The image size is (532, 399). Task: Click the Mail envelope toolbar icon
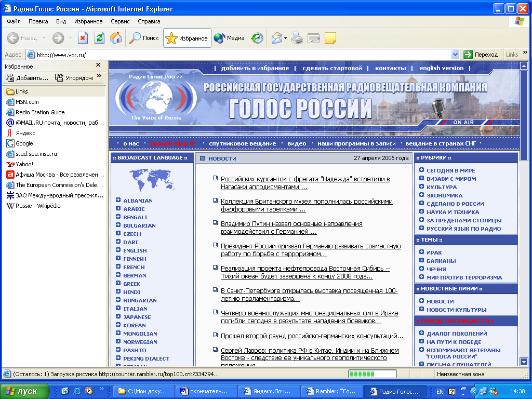click(x=276, y=38)
